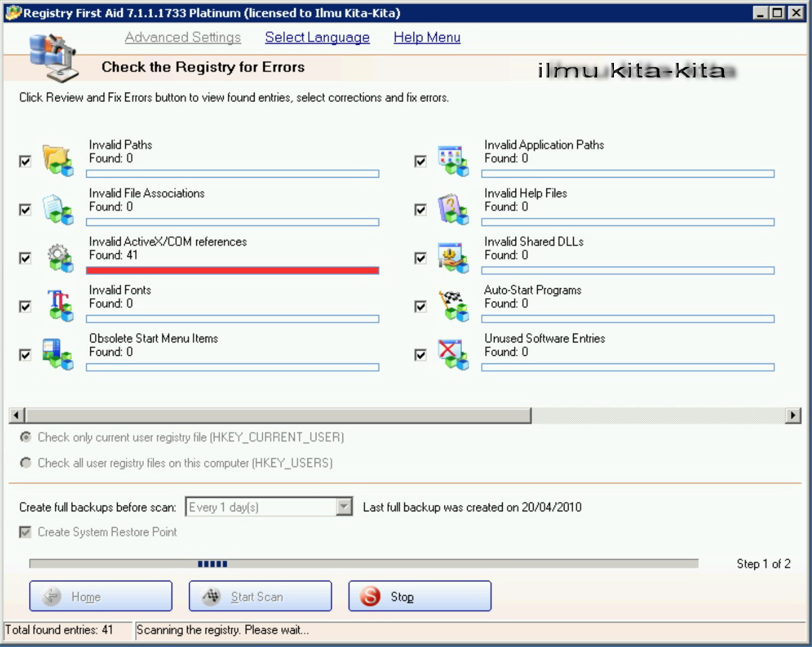
Task: Click the 'Create full backups before scan:' label
Action: 98,507
